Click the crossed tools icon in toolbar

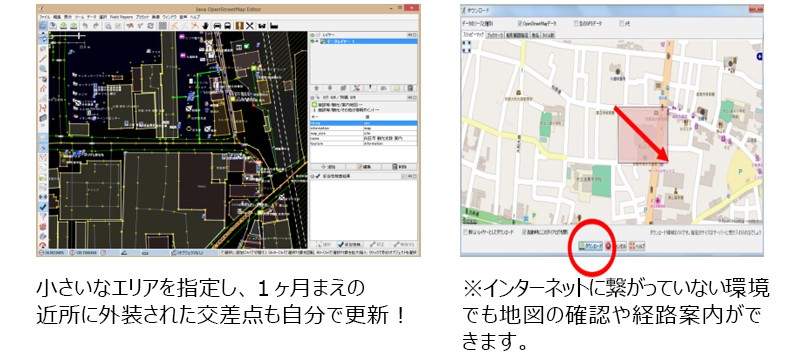point(249,26)
